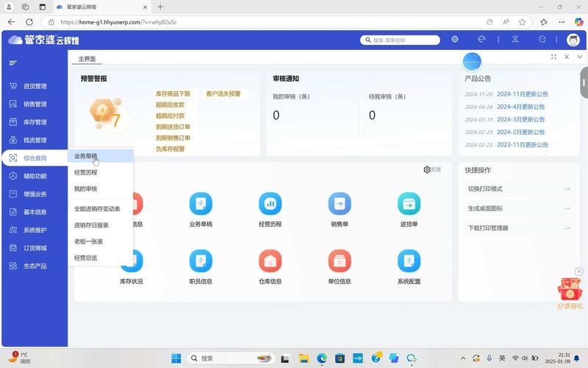Screen dimensions: 588x368
Task: Open 订货商城 in the sidebar
Action: 35,248
